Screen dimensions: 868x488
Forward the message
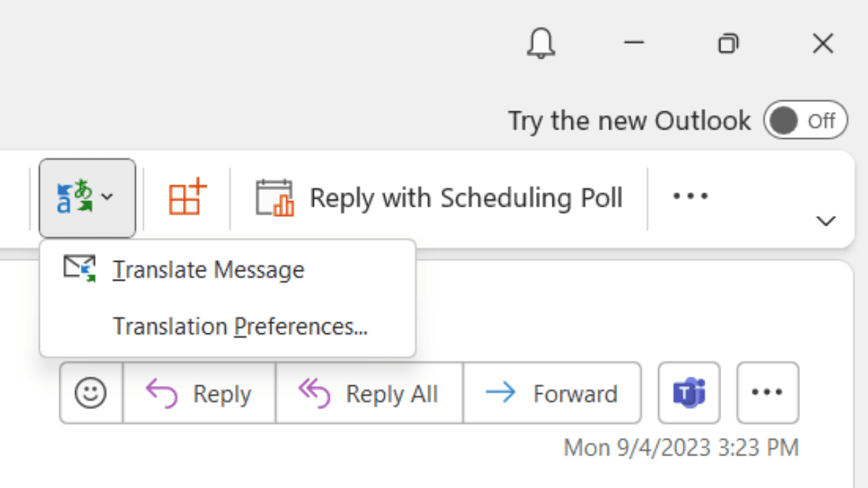(552, 393)
